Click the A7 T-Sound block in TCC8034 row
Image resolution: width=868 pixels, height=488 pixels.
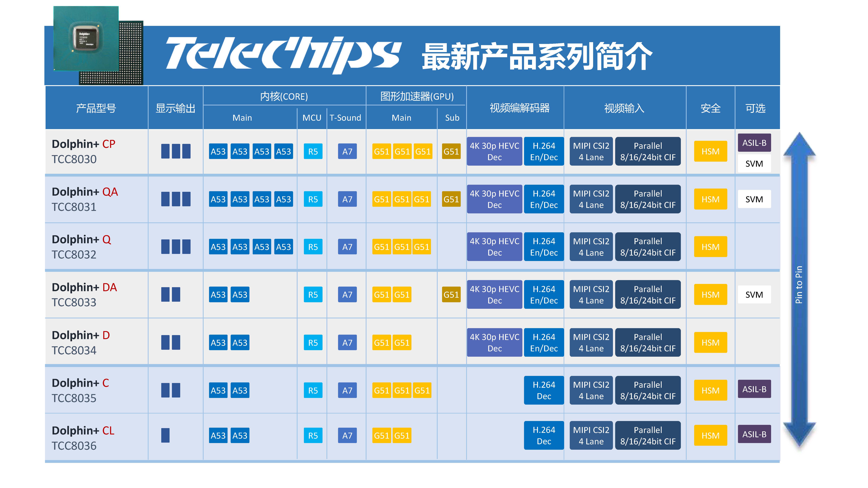[347, 342]
